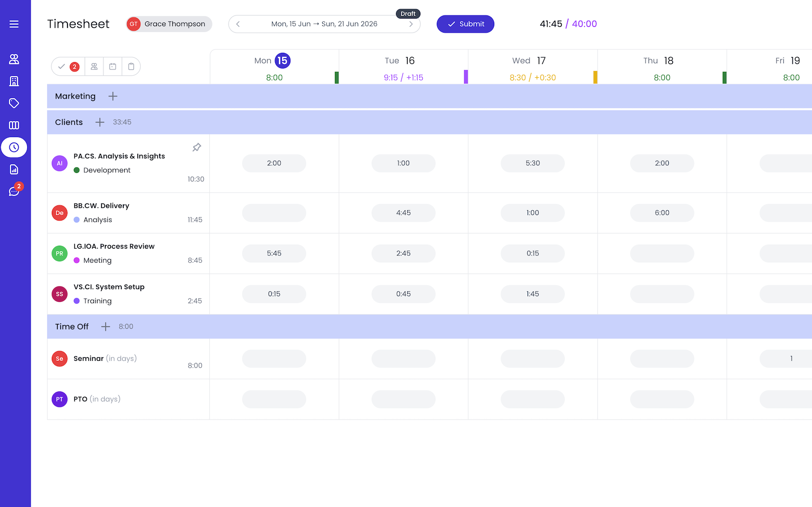Open the LG.IOA. Process Review project
812x507 pixels.
click(114, 247)
